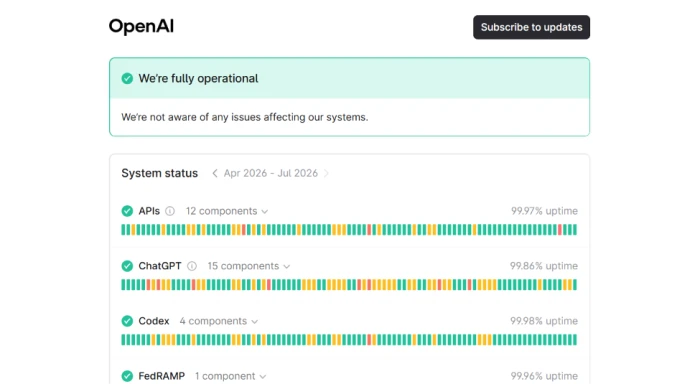700x384 pixels.
Task: Click the Codex uptime history bar
Action: pyautogui.click(x=349, y=340)
